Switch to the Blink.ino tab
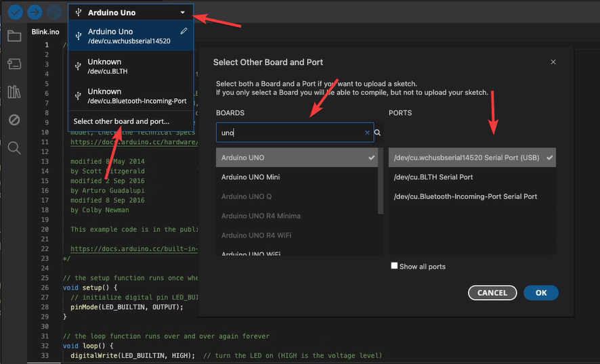Image resolution: width=600 pixels, height=364 pixels. tap(45, 32)
